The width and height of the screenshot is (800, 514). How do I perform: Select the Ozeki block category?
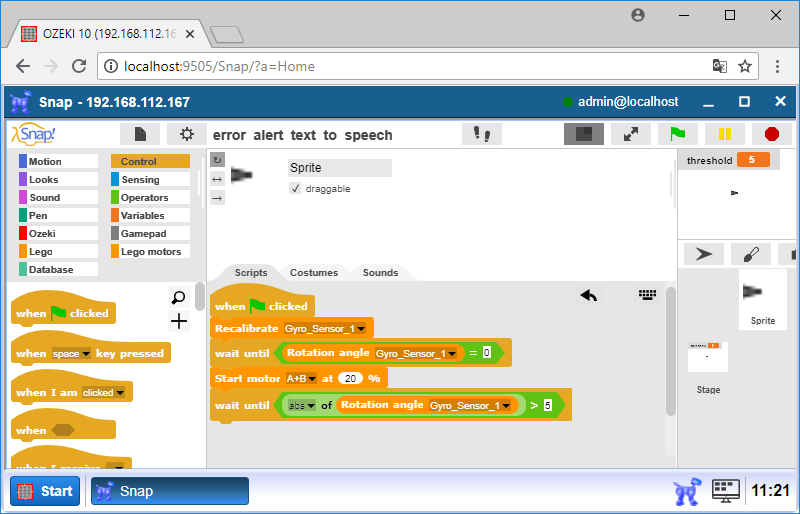point(58,233)
